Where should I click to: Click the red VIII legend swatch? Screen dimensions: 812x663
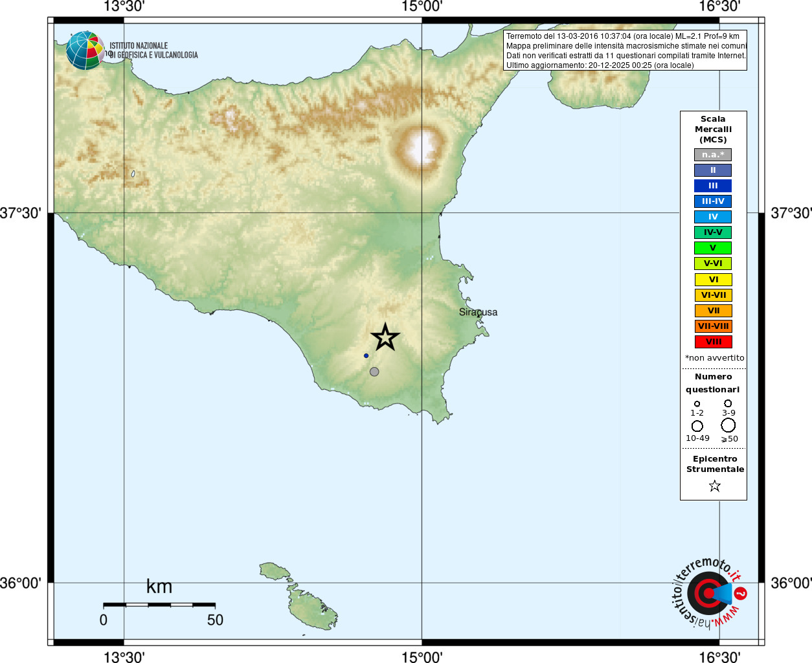[713, 342]
